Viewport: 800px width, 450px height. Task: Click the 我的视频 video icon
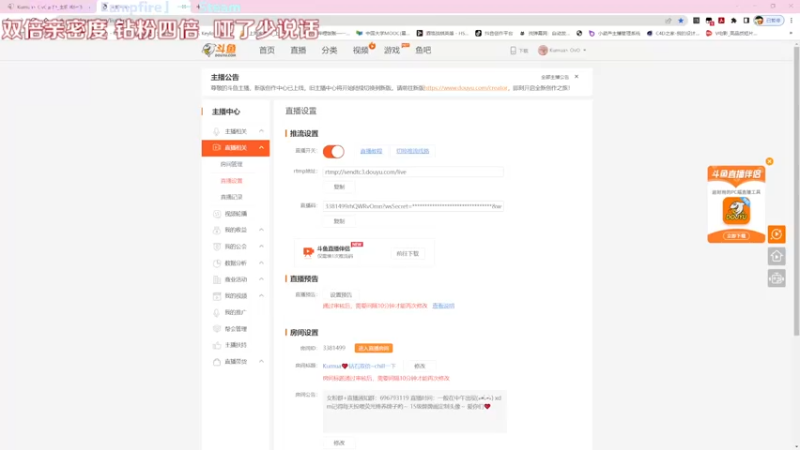[216, 296]
